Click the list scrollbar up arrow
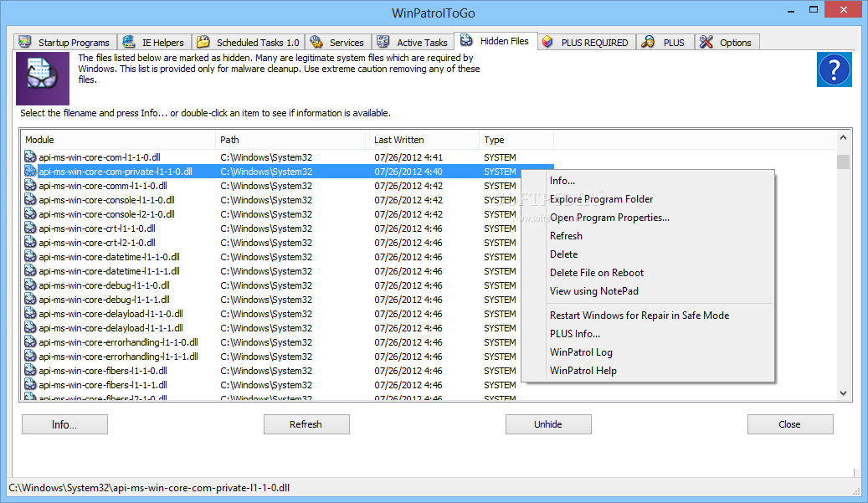The image size is (868, 503). tap(843, 138)
